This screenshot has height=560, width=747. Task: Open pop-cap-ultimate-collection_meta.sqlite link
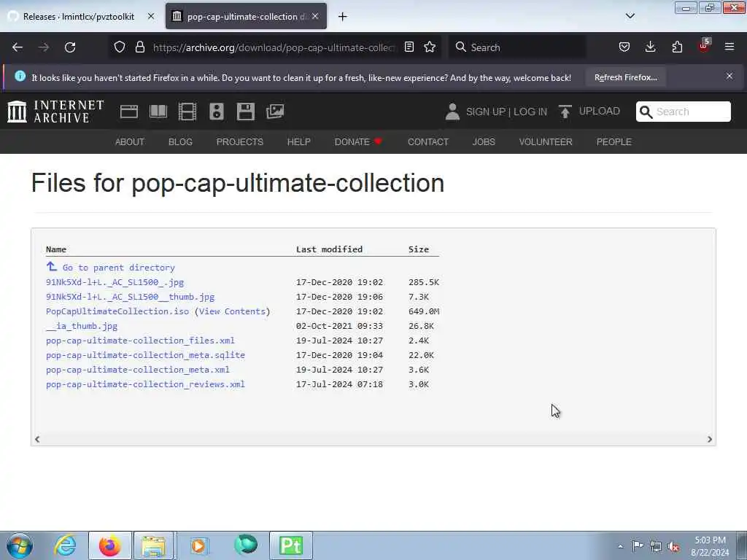click(145, 355)
